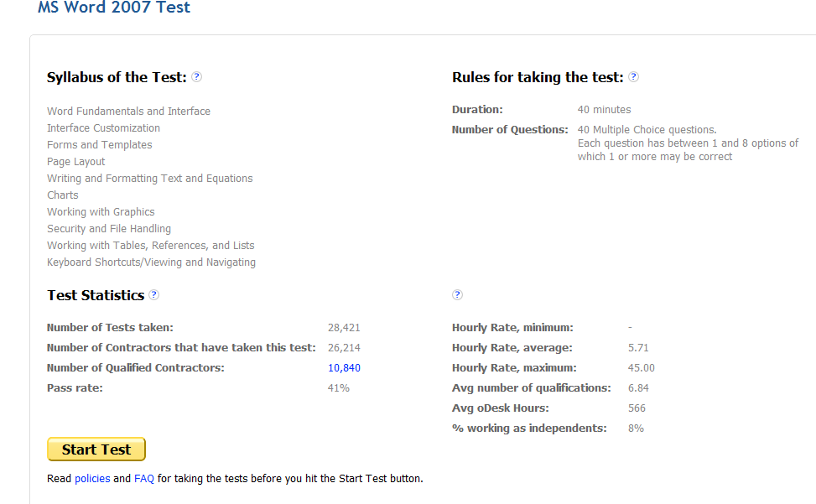Viewport: 816px width, 504px height.
Task: Select Security and File Handling topic
Action: tap(108, 228)
